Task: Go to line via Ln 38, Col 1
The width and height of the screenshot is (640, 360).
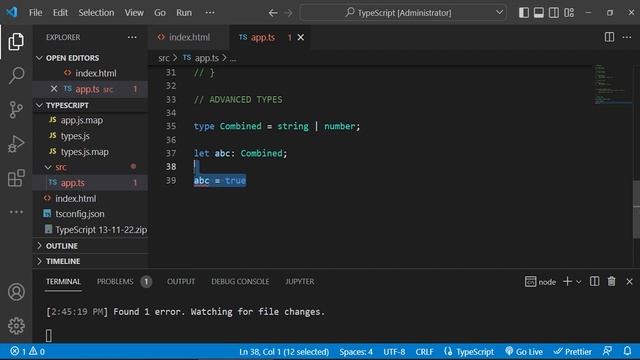Action: pyautogui.click(x=284, y=351)
